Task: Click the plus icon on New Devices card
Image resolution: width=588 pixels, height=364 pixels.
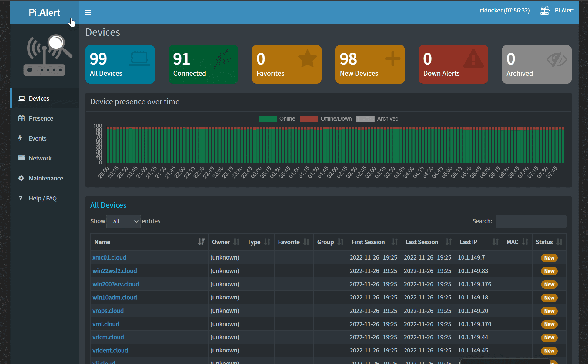Action: click(x=392, y=59)
